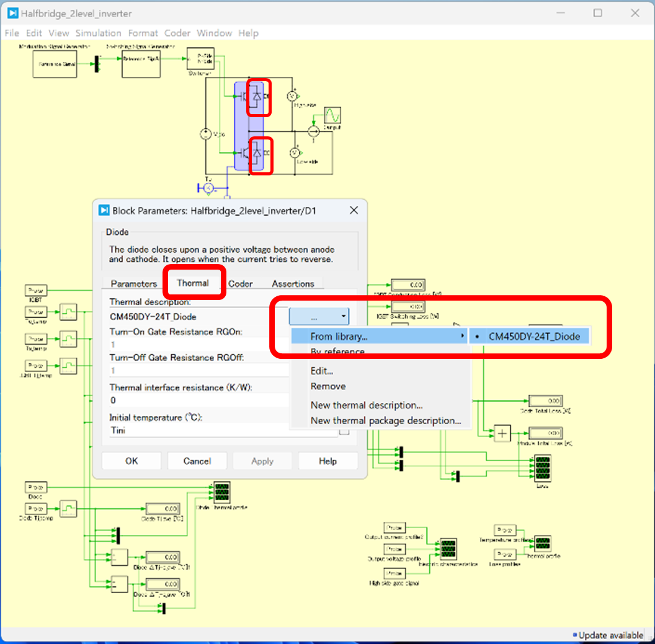Click the Vdc voltage source symbol
655x644 pixels.
(x=205, y=134)
